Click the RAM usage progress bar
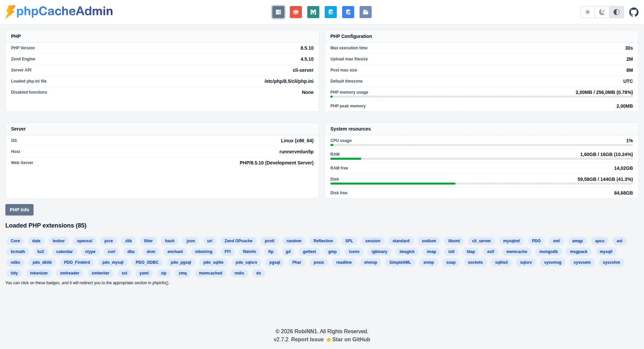The image size is (644, 349). [482, 159]
